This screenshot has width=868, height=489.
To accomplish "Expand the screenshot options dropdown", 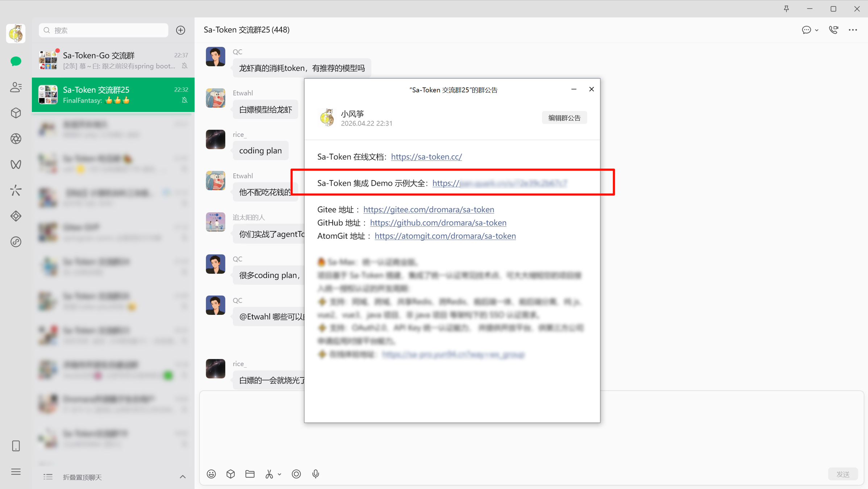I will point(279,474).
